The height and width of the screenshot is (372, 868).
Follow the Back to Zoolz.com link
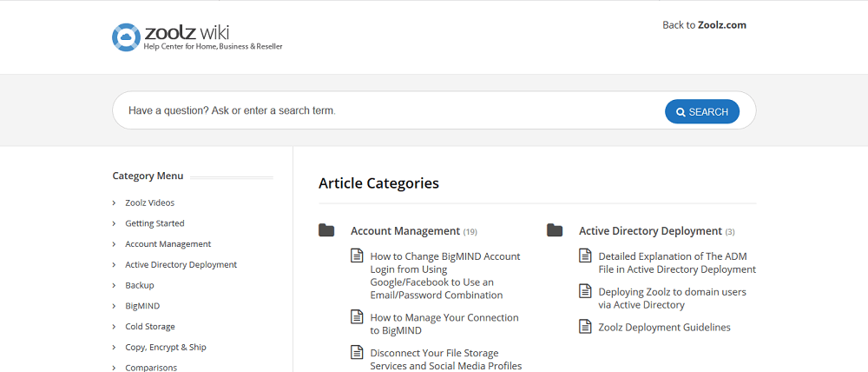704,25
